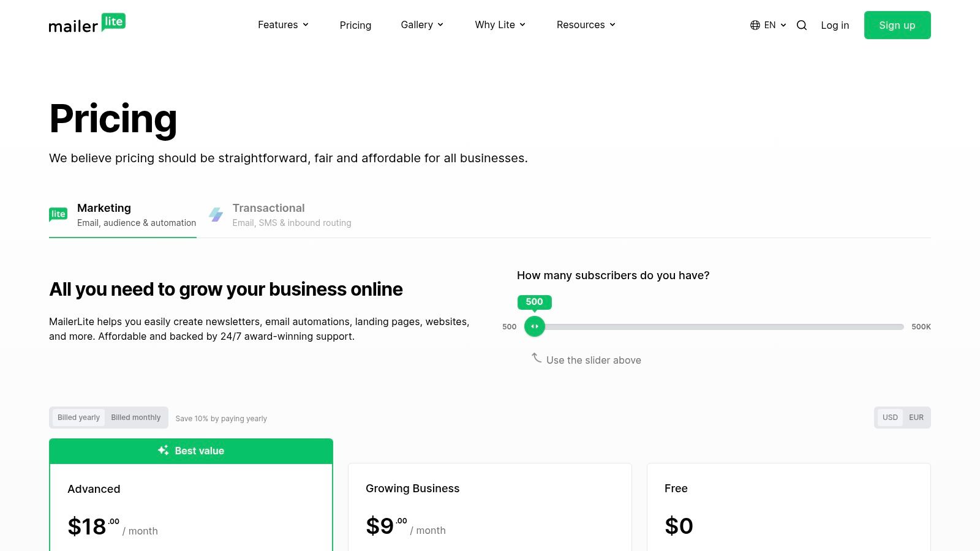Click the globe language icon
This screenshot has width=980, height=551.
(x=754, y=25)
